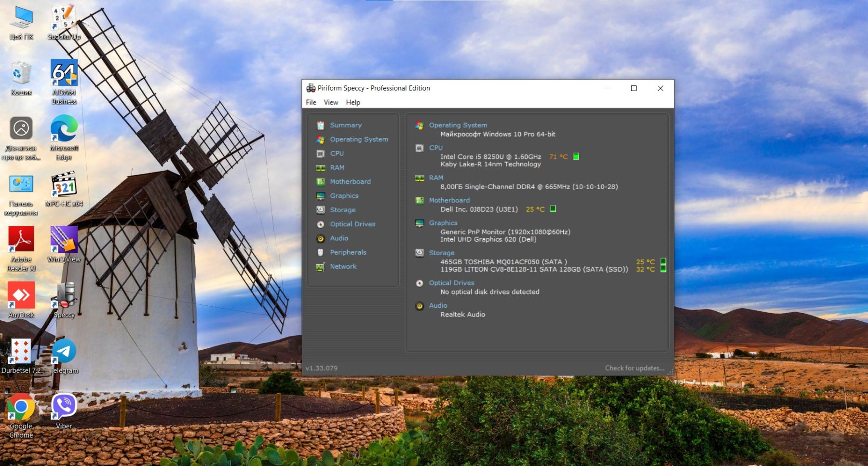Image resolution: width=868 pixels, height=466 pixels.
Task: Select Peripherals in the sidebar list
Action: tap(348, 252)
